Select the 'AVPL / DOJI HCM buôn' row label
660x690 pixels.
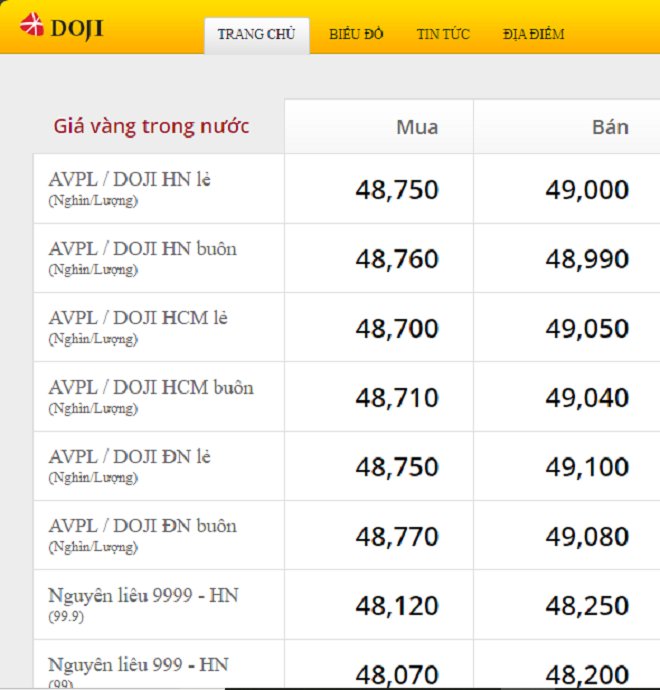click(151, 388)
